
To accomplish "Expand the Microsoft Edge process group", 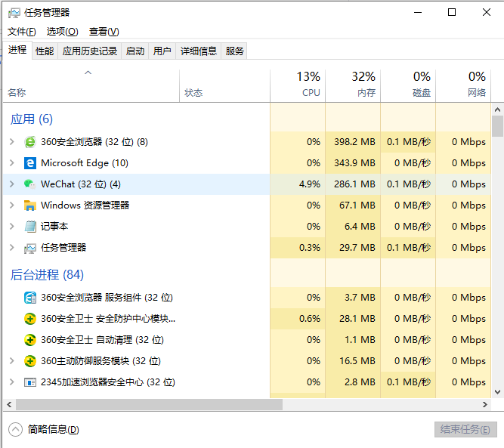I will [x=12, y=163].
